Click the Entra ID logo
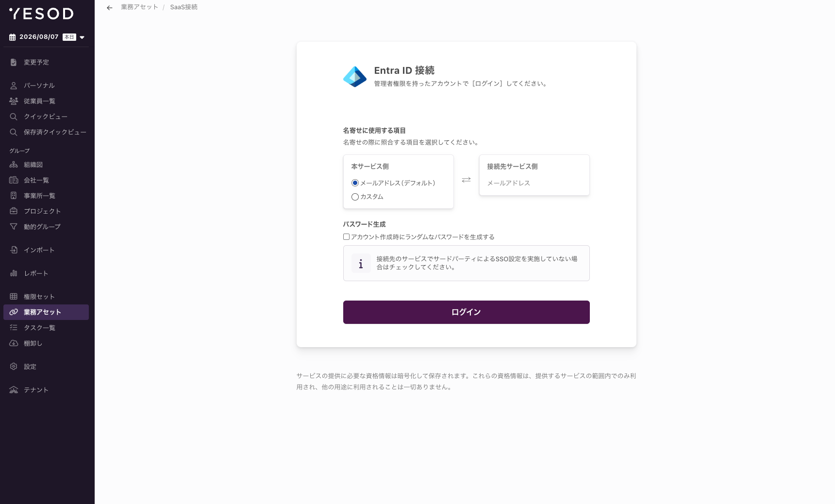835x504 pixels. [x=355, y=77]
